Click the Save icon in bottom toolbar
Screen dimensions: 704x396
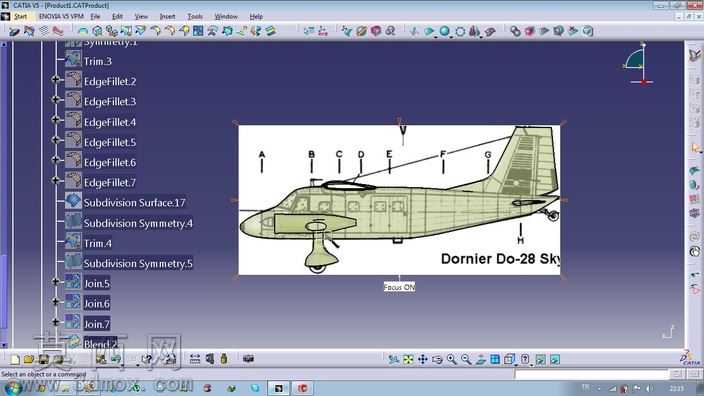point(44,360)
